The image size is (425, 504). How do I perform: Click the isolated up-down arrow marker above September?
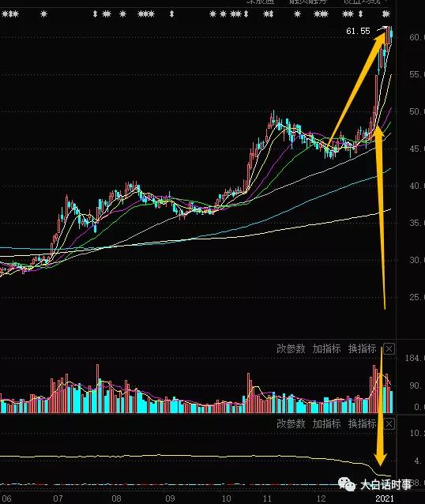click(171, 14)
